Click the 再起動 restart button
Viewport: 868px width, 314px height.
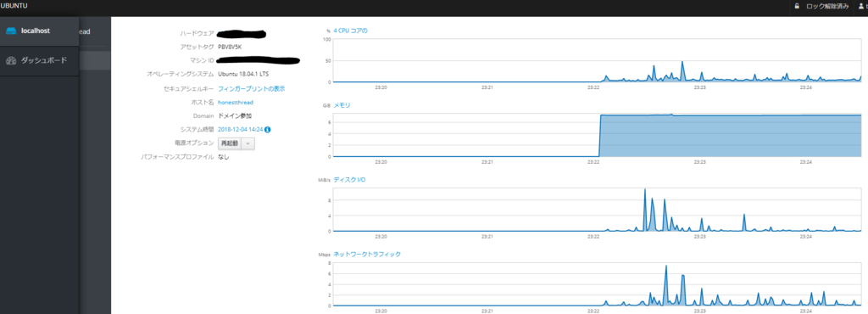pos(229,143)
